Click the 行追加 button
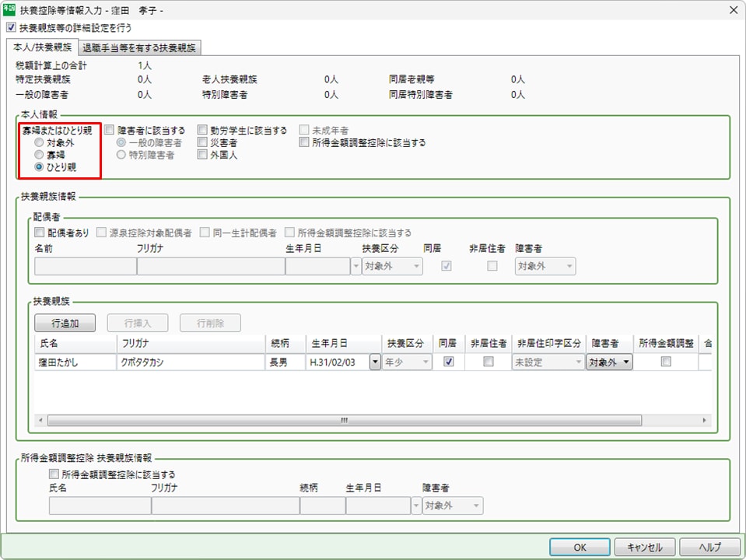 (65, 323)
